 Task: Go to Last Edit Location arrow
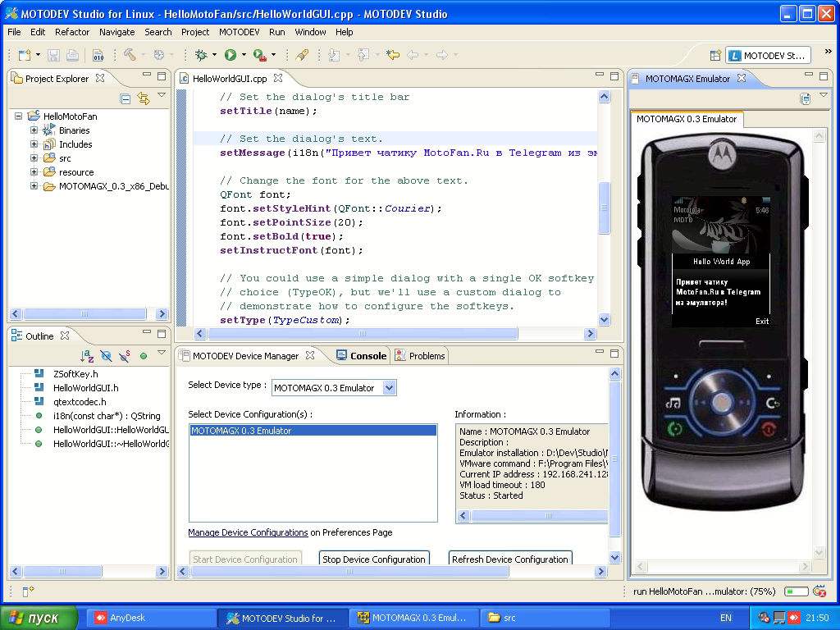click(393, 55)
